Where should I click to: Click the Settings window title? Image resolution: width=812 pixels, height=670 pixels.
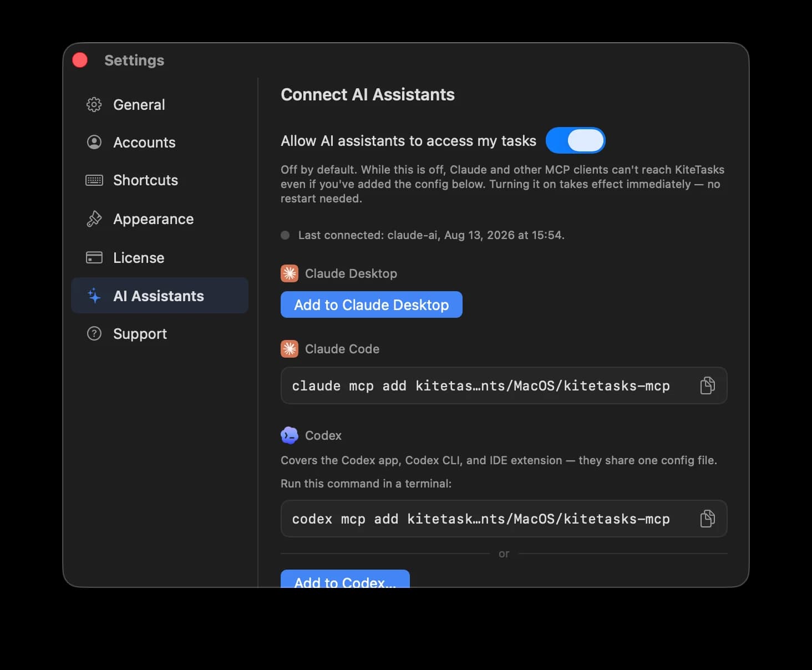pos(134,60)
